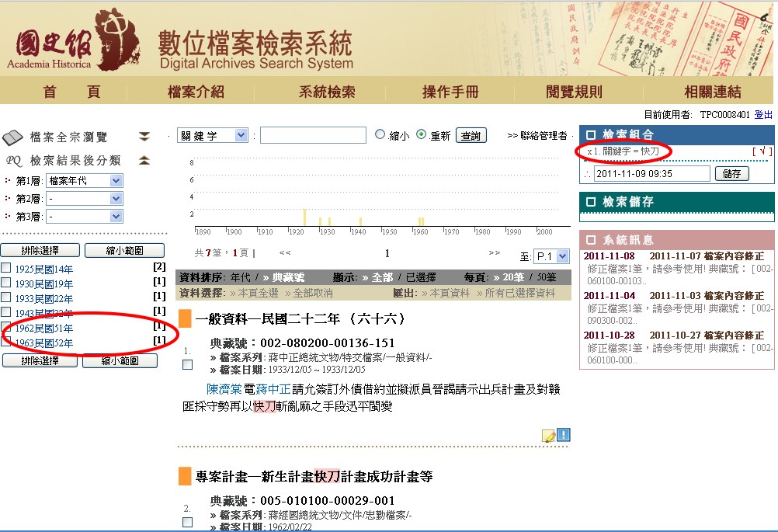Select the 縮小 radio button
This screenshot has height=532, width=778.
point(380,134)
